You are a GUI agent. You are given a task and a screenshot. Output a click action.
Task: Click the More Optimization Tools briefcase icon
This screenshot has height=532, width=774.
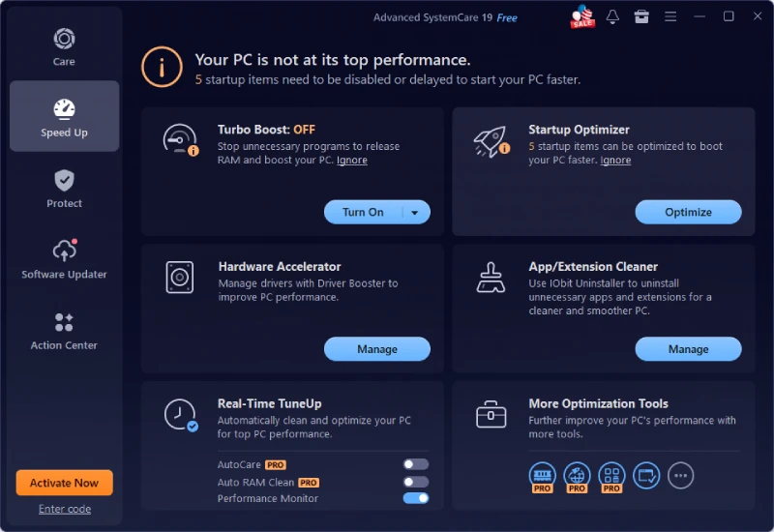(x=491, y=414)
